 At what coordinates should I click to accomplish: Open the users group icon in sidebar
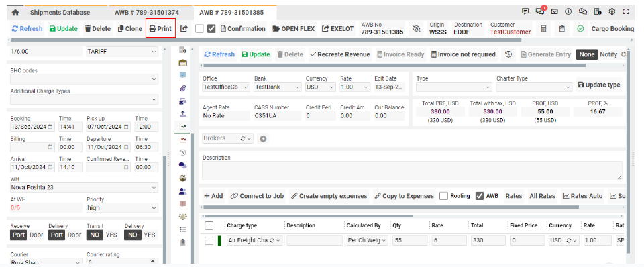[x=183, y=191]
